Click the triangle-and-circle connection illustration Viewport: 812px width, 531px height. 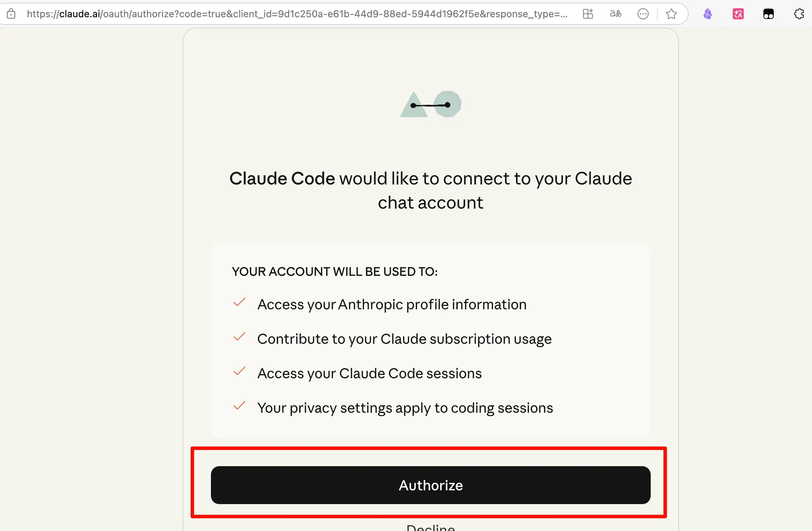pos(430,104)
